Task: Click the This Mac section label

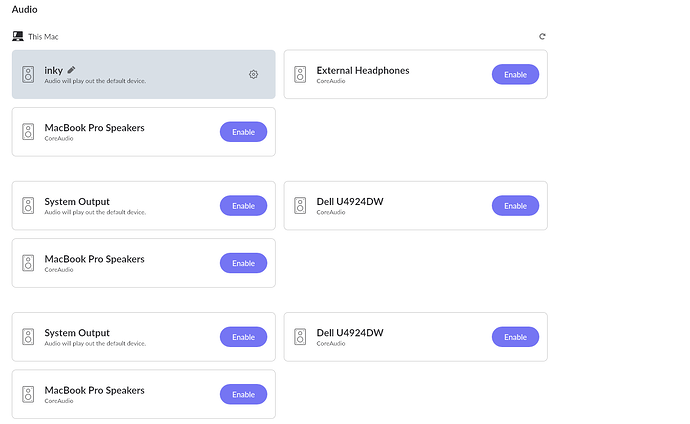Action: (x=43, y=37)
